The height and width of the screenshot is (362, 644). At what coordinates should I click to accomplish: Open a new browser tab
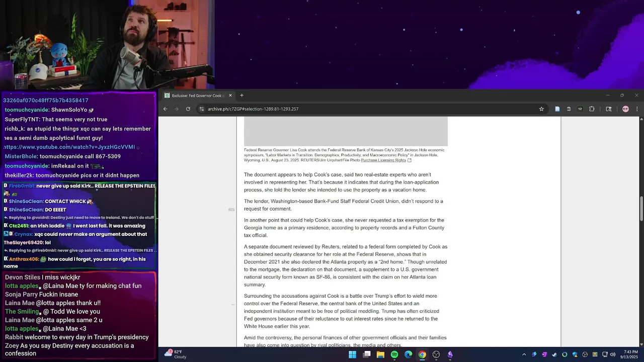[x=242, y=96]
